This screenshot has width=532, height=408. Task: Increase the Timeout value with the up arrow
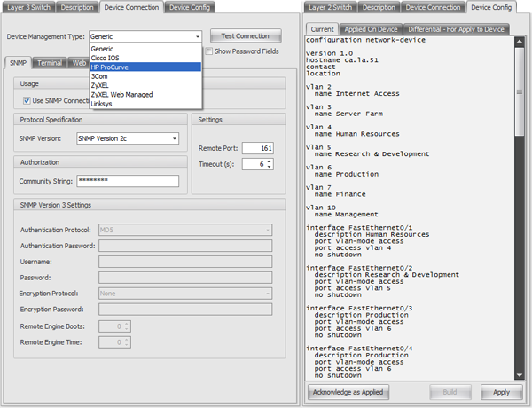(x=270, y=161)
